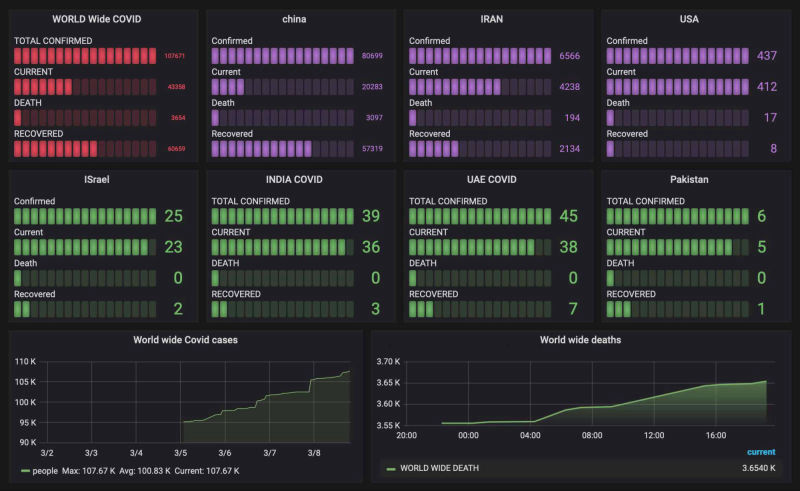
Task: Click the World wide deaths graph title
Action: [x=580, y=340]
